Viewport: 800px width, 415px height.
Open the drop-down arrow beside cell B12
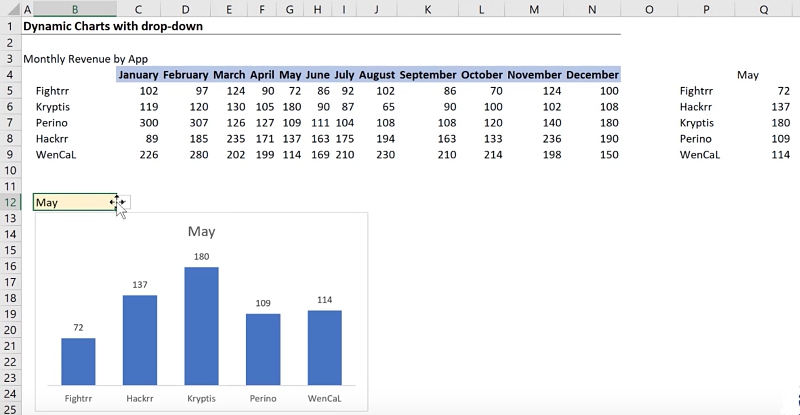123,203
